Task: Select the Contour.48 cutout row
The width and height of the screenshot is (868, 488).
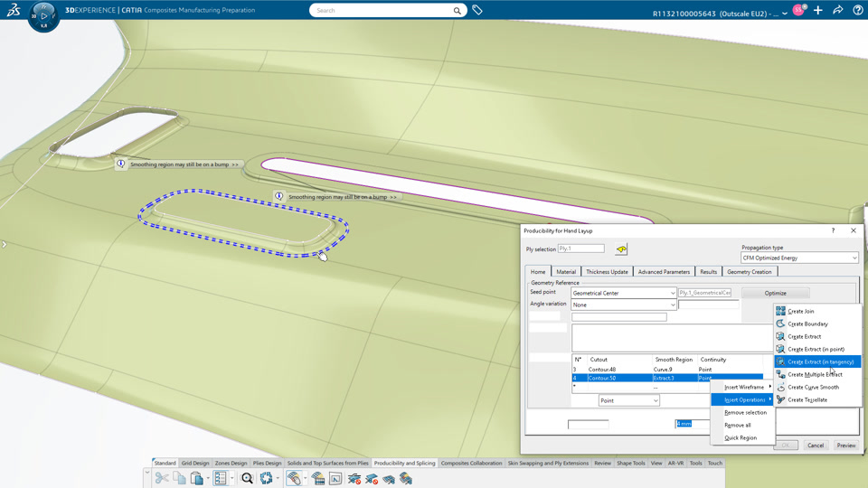Action: [x=667, y=369]
